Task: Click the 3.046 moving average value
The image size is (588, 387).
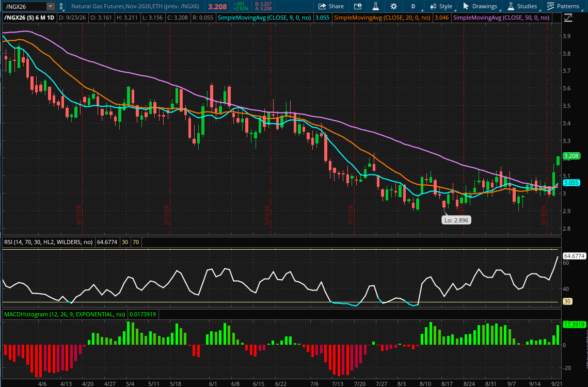Action: click(x=441, y=18)
